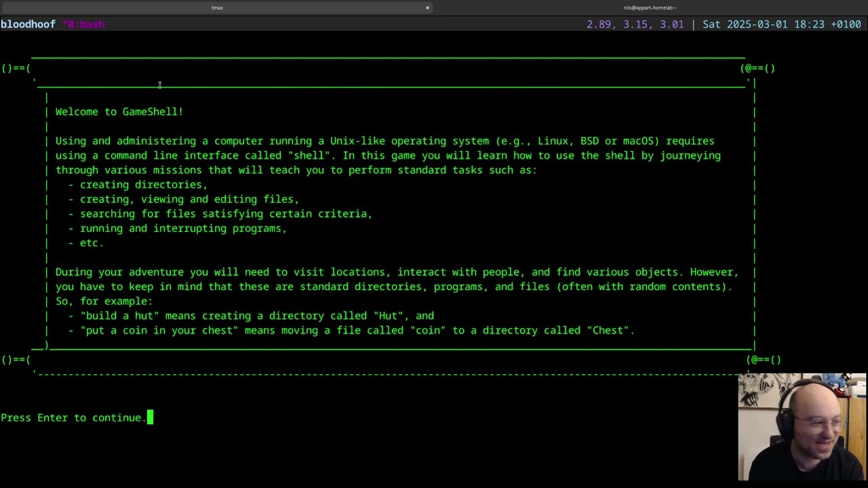Click the date Sat 2025-03-01 in status bar

pos(745,24)
